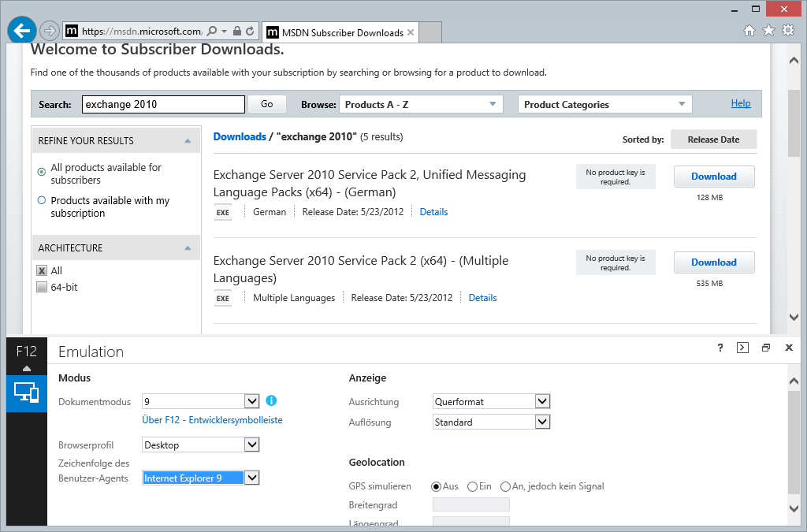Open Details for German language pack
Viewport: 807px width, 532px height.
point(433,212)
